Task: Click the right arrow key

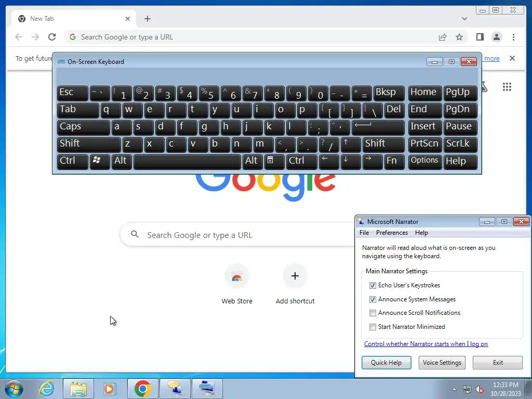Action: (372, 162)
